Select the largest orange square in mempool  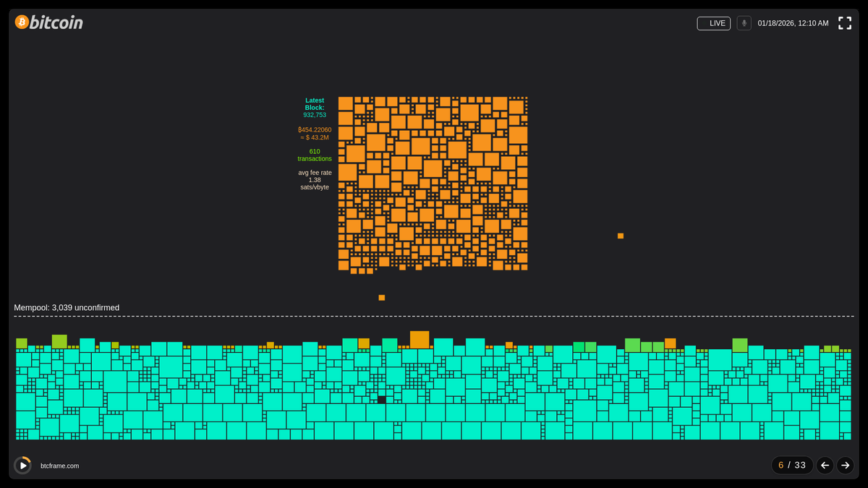[420, 340]
